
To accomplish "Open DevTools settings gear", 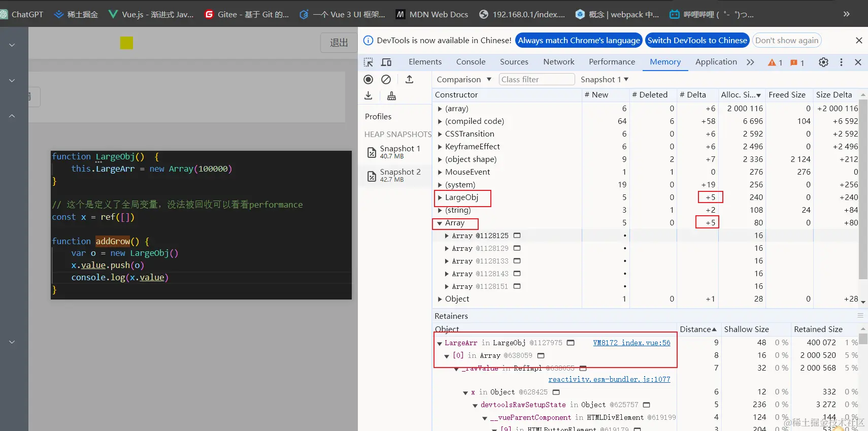I will coord(823,62).
